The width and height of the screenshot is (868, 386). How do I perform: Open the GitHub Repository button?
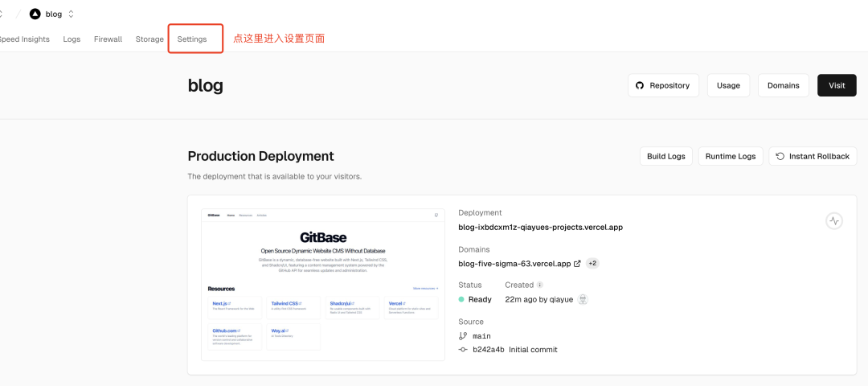tap(663, 85)
